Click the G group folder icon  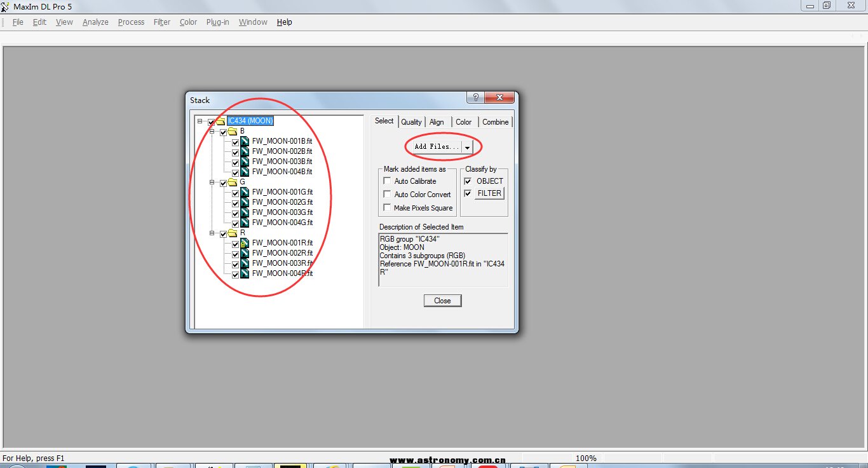click(233, 182)
